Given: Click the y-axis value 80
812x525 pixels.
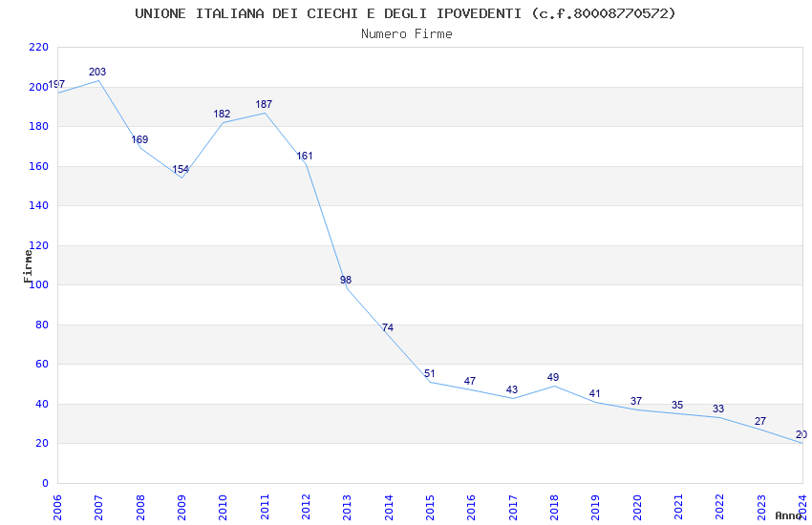Looking at the screenshot, I should click(42, 325).
